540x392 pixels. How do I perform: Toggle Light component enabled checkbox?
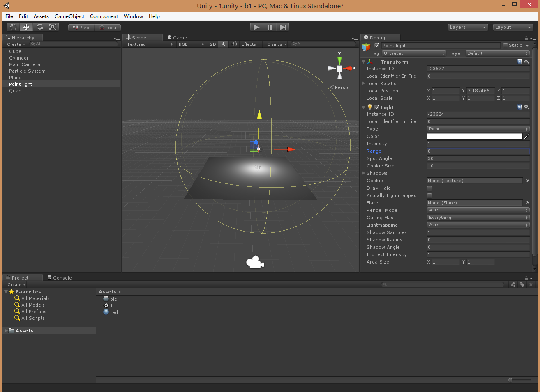click(377, 107)
